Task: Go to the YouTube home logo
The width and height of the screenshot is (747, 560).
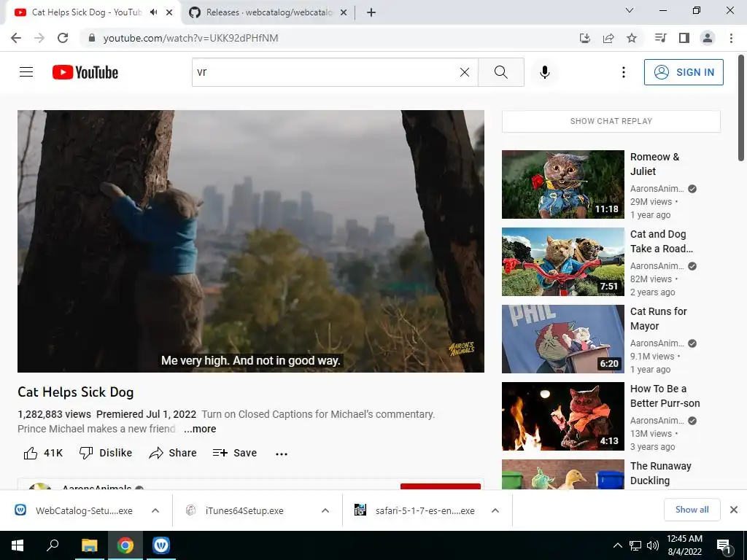Action: tap(85, 72)
